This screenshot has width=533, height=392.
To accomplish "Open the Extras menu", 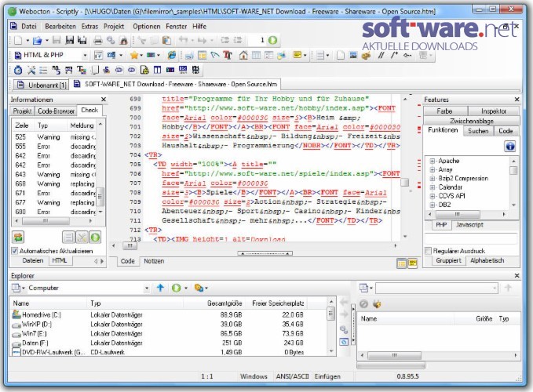I will [x=89, y=26].
